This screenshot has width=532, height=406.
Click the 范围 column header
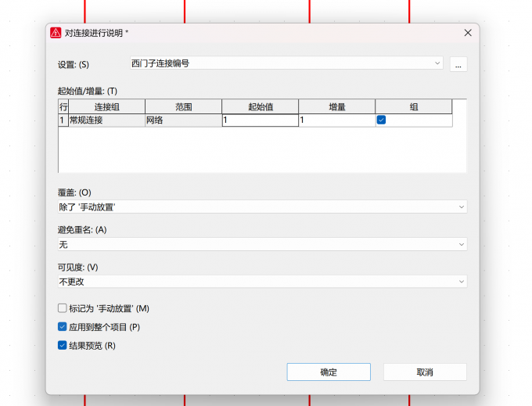coord(184,107)
